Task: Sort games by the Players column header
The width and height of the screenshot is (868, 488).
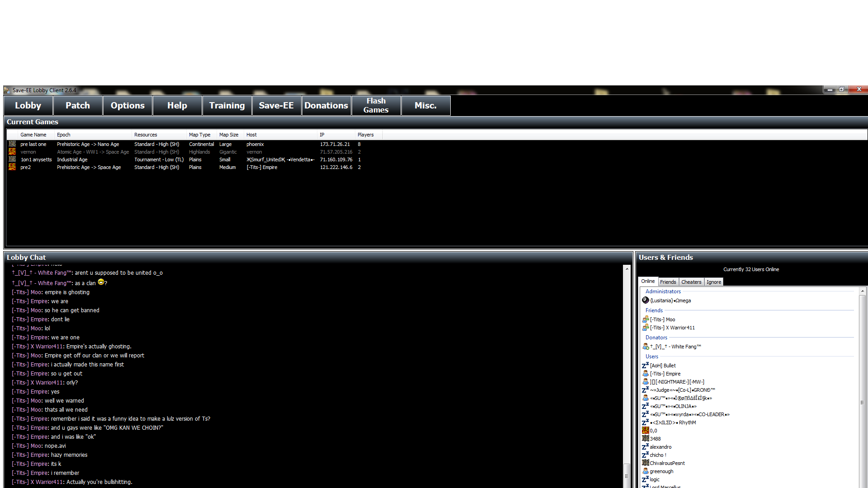Action: 365,135
